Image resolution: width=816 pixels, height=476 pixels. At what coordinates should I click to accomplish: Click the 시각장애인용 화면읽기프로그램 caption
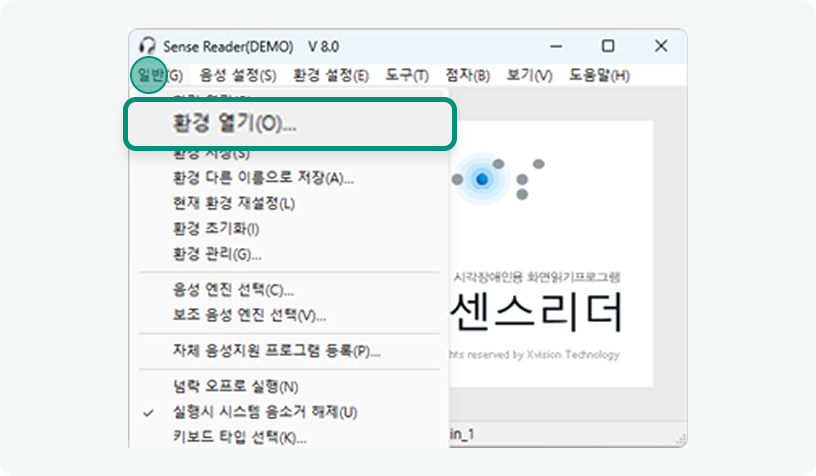pos(537,277)
